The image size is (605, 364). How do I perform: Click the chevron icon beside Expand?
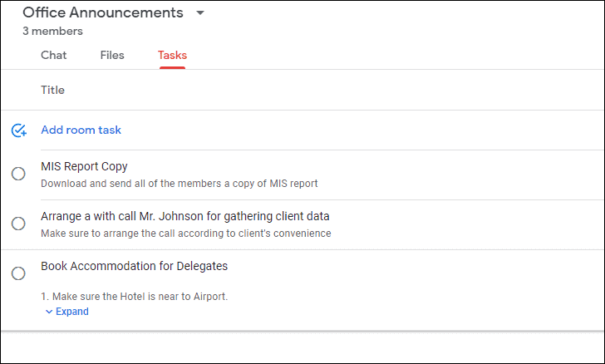pos(49,312)
